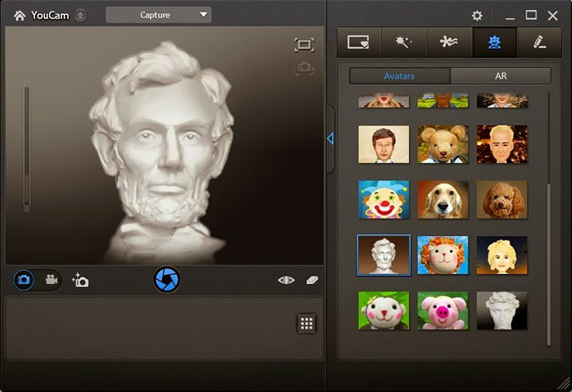Choose the white-haired man avatar
The image size is (572, 392).
pos(502,145)
